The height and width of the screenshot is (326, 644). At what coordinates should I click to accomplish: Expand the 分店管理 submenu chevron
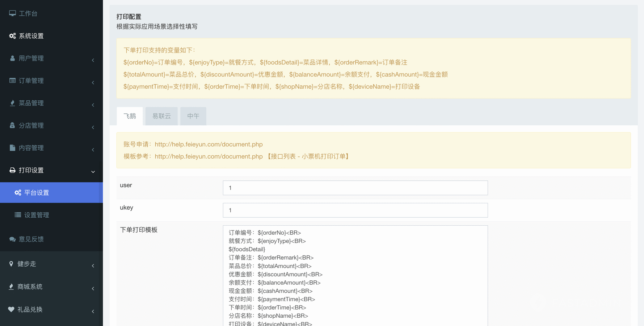tap(93, 128)
